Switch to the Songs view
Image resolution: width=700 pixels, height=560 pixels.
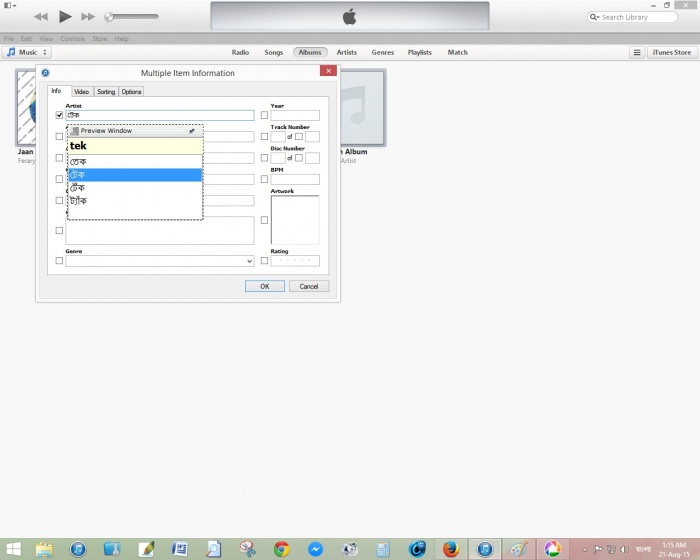click(x=274, y=52)
